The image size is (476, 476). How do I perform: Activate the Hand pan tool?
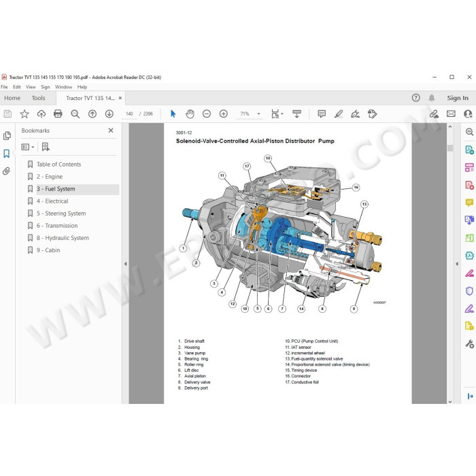click(190, 114)
